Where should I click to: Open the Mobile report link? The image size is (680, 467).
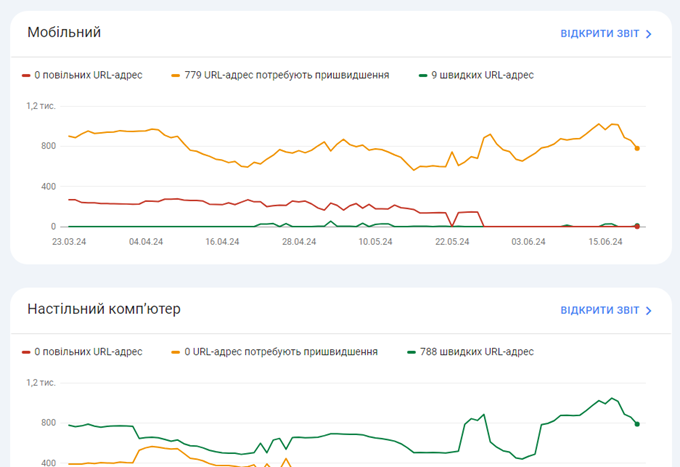tap(605, 34)
